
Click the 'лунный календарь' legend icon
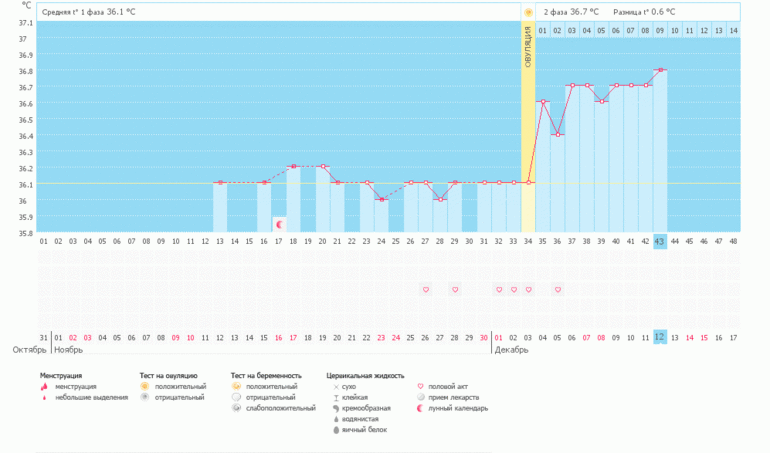pos(419,408)
